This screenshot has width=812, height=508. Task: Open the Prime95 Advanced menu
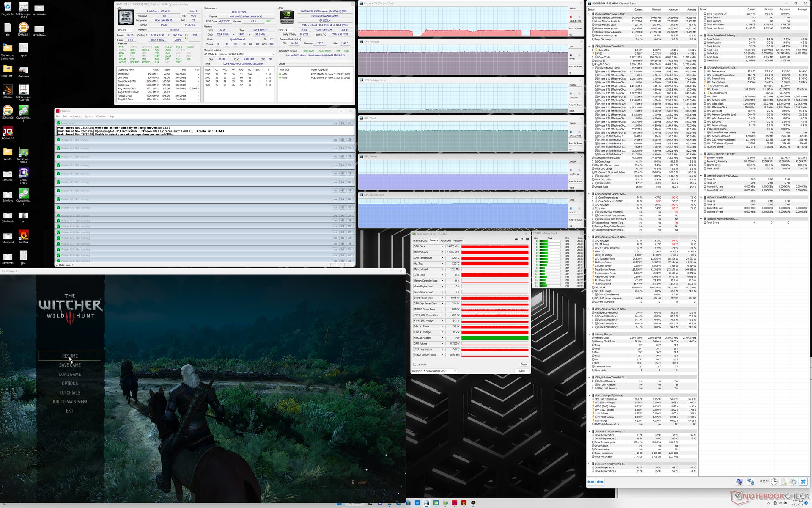pyautogui.click(x=76, y=116)
